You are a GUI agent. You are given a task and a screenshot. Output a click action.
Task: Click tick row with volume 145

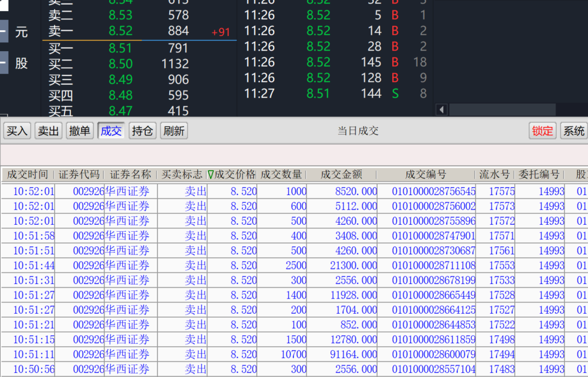tap(336, 62)
